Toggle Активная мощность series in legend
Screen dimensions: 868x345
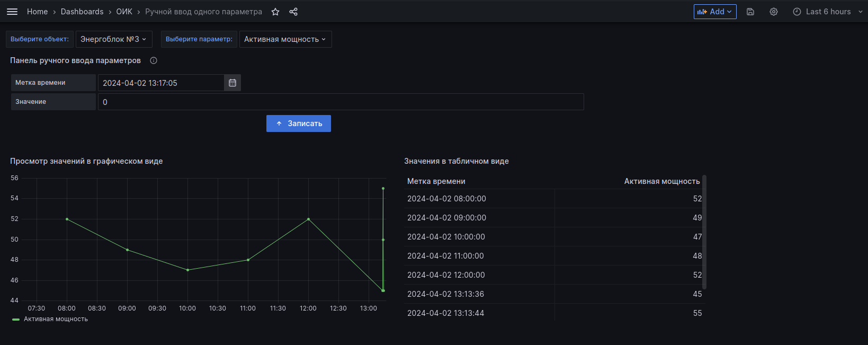56,319
